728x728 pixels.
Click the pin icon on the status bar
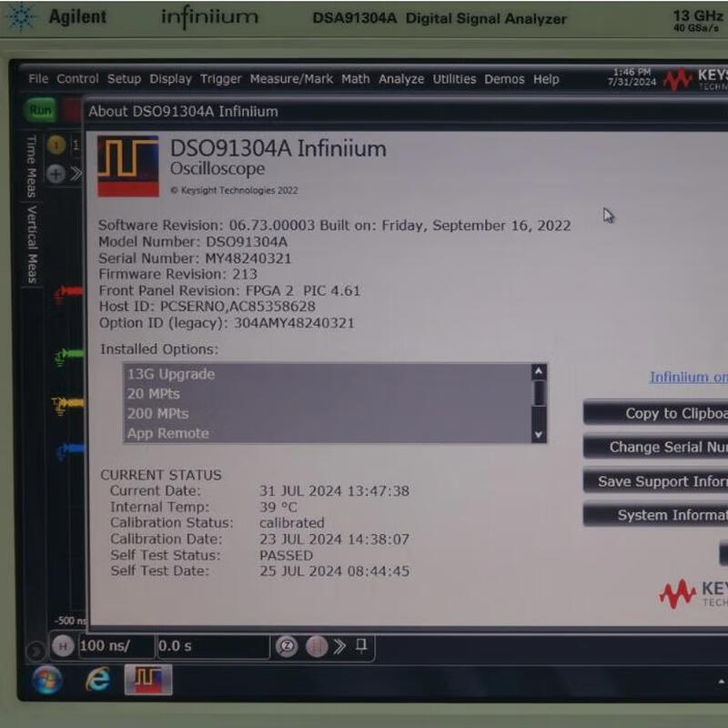click(x=359, y=646)
